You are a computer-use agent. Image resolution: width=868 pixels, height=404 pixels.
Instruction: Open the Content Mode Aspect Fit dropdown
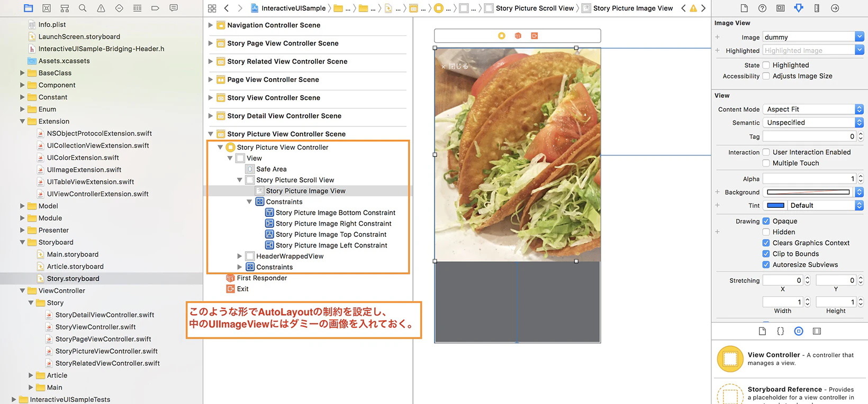pos(813,109)
